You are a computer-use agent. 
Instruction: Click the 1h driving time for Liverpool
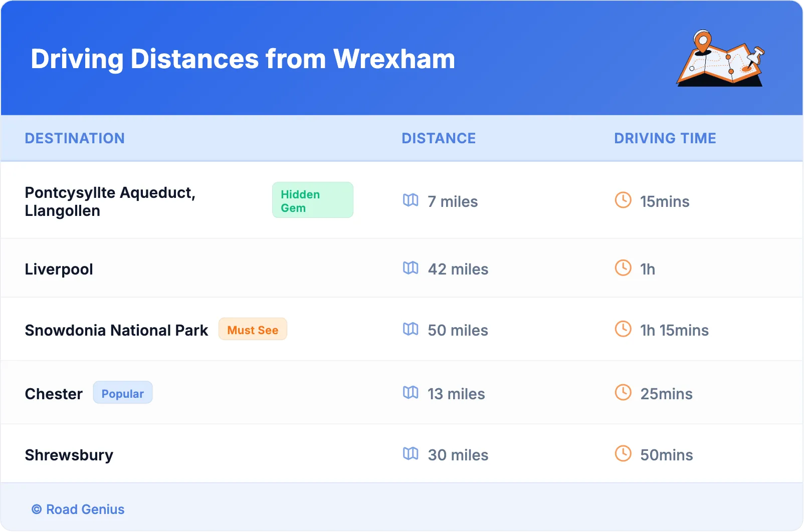pyautogui.click(x=648, y=269)
